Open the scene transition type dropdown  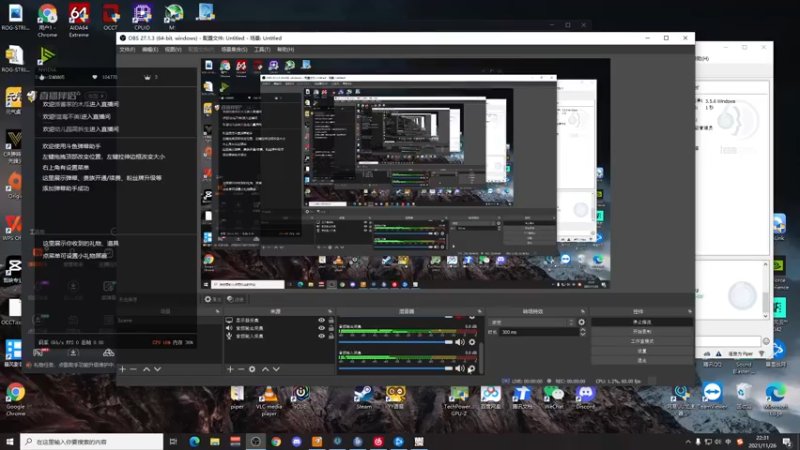coord(532,322)
